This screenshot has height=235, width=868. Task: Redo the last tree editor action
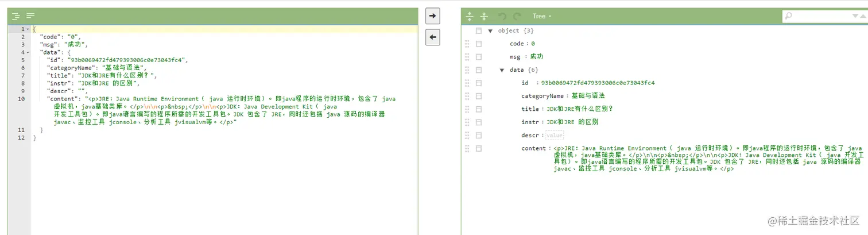517,16
